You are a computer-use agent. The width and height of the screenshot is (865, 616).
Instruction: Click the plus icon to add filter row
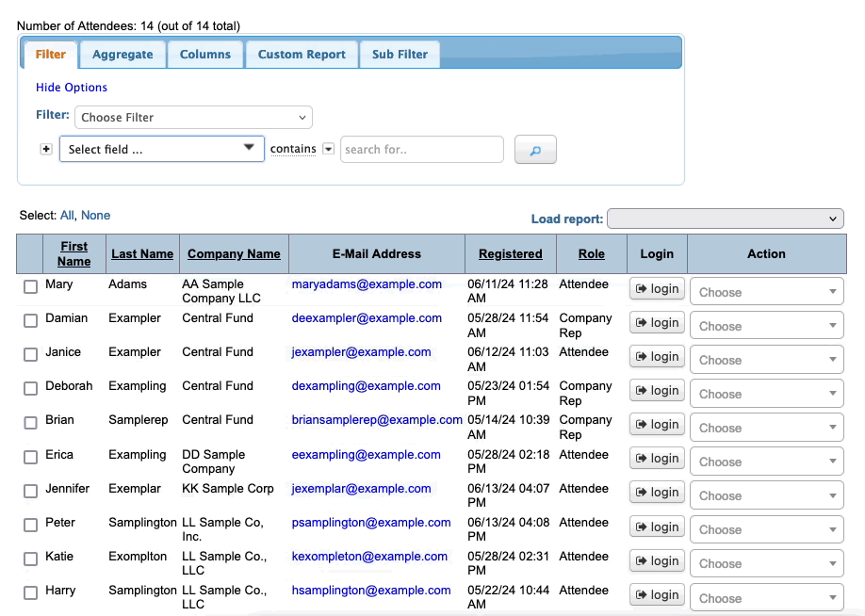[x=46, y=149]
